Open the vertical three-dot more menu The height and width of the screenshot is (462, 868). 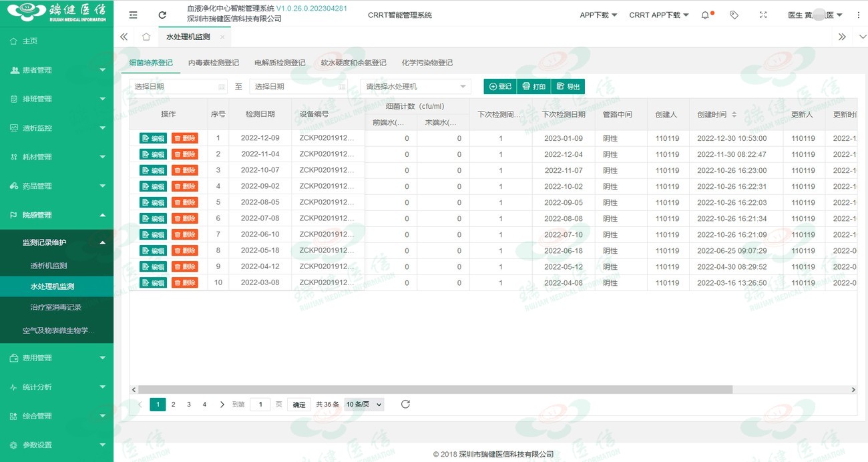click(859, 15)
